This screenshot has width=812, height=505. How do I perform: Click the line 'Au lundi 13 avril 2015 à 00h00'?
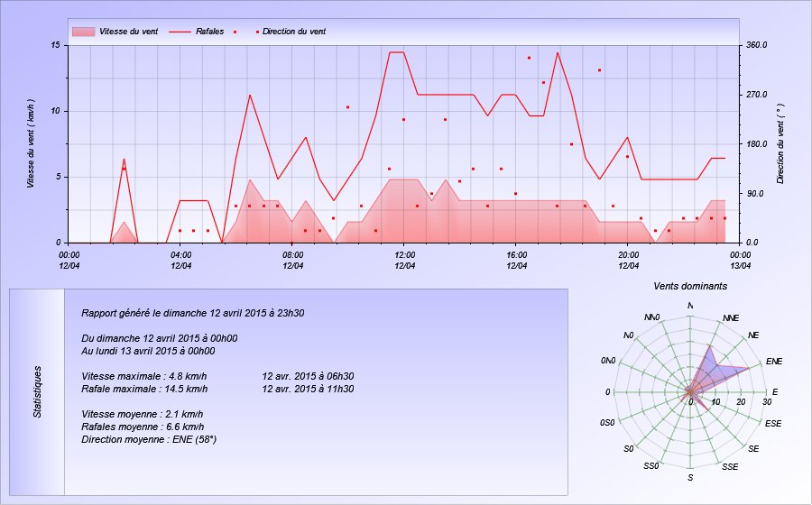[148, 352]
